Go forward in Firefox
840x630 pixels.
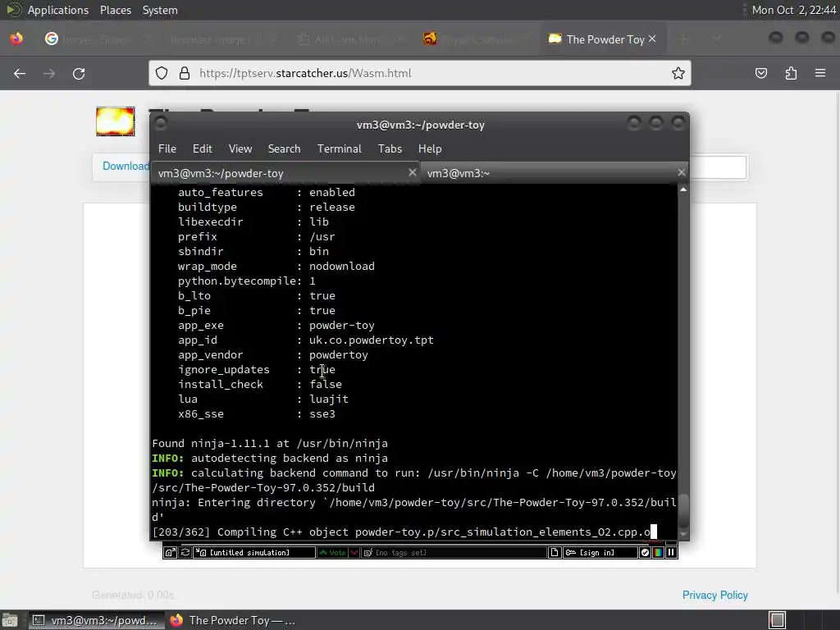click(x=49, y=73)
